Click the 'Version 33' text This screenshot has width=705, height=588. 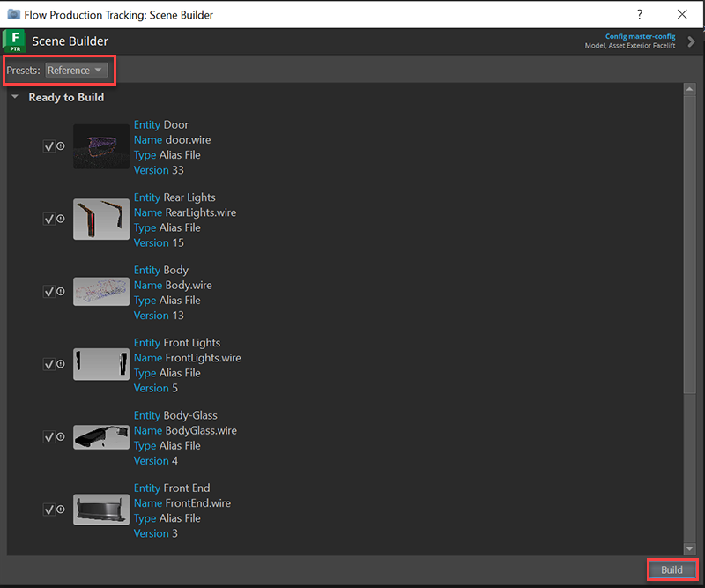(159, 170)
